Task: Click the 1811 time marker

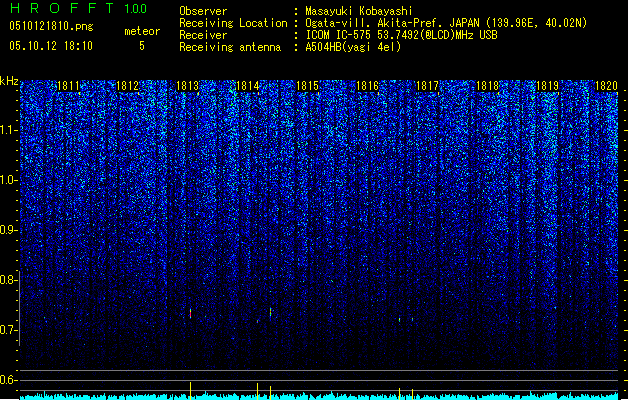Action: 68,86
